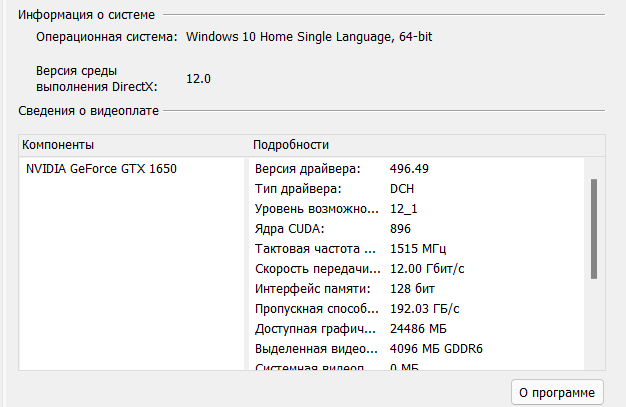Viewport: 626px width, 407px height.
Task: Select the "Ядра CUDA" row
Action: 293,229
